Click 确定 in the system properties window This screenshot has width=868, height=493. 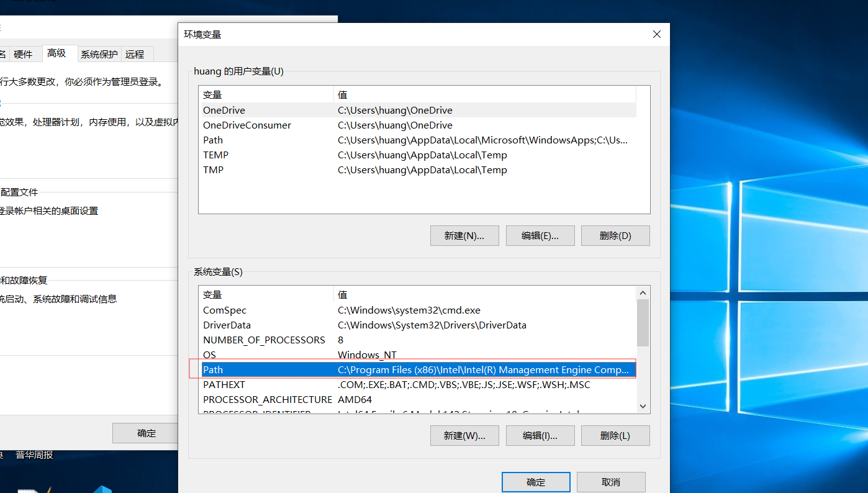pyautogui.click(x=147, y=433)
